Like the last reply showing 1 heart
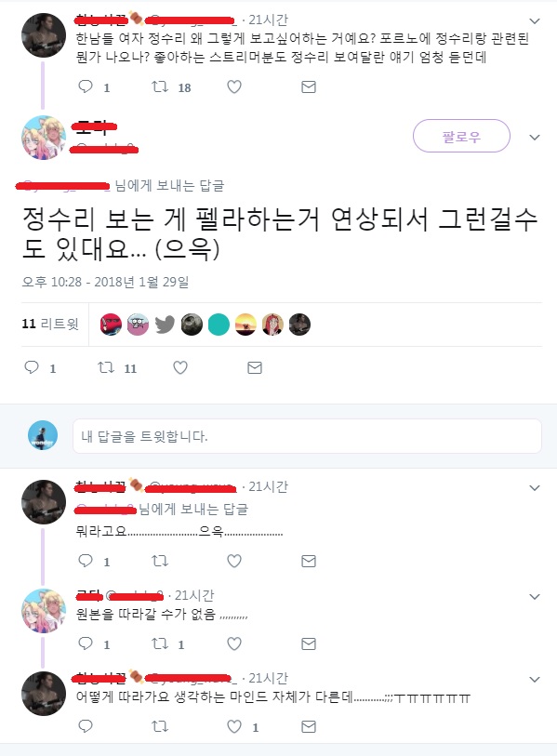Image resolution: width=557 pixels, height=756 pixels. click(234, 726)
